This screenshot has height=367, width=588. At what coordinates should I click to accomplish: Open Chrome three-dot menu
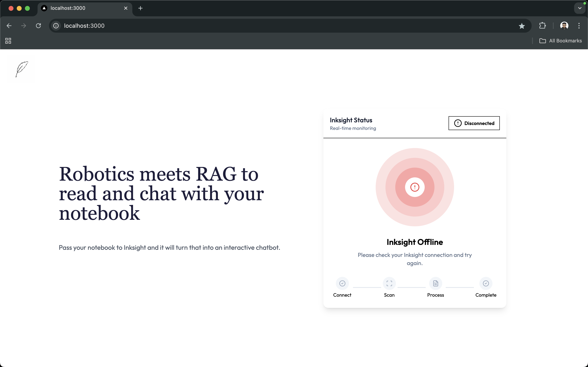pyautogui.click(x=579, y=26)
